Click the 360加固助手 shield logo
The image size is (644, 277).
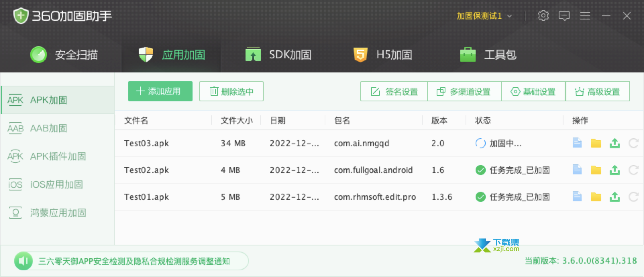[21, 16]
